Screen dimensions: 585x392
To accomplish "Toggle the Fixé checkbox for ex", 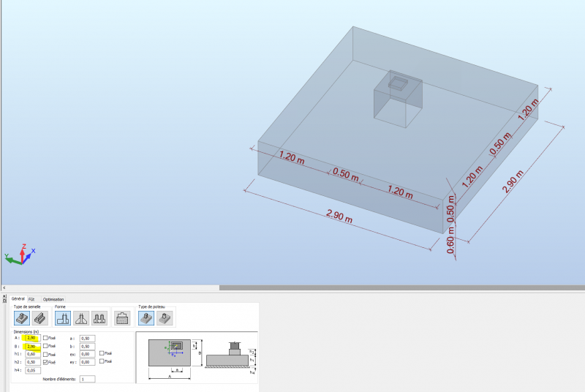I will point(102,353).
